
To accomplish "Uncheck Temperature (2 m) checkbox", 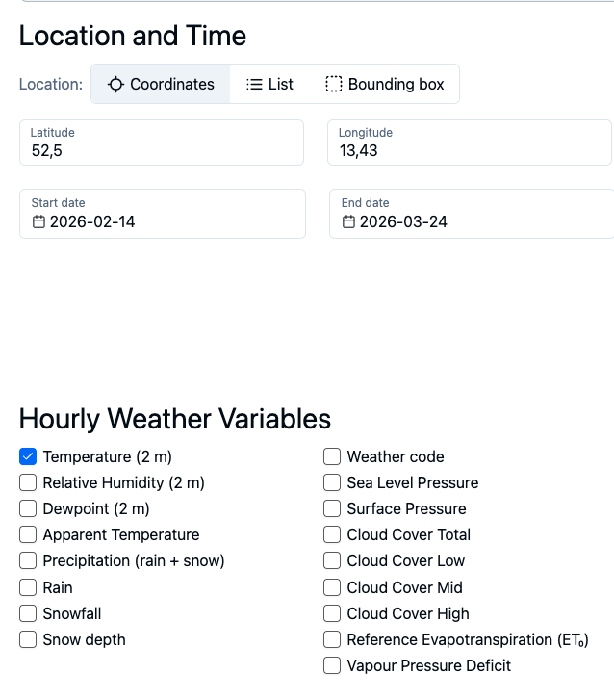I will tap(28, 456).
